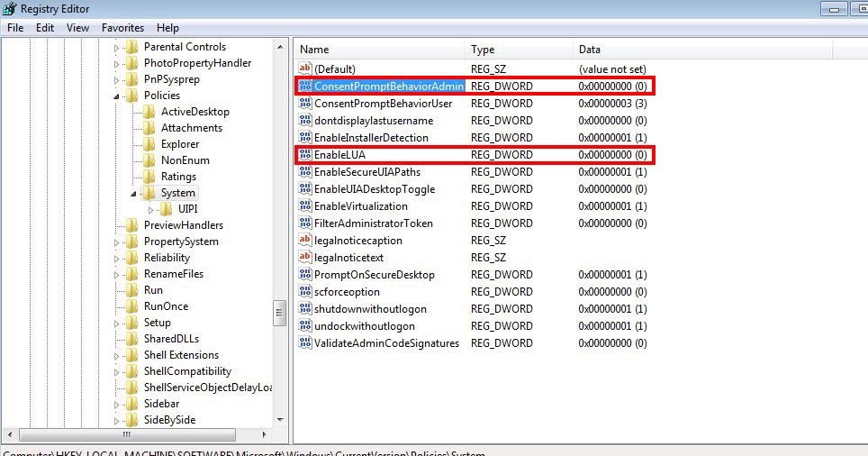Collapse the Policies key
The image size is (868, 456).
[x=117, y=96]
